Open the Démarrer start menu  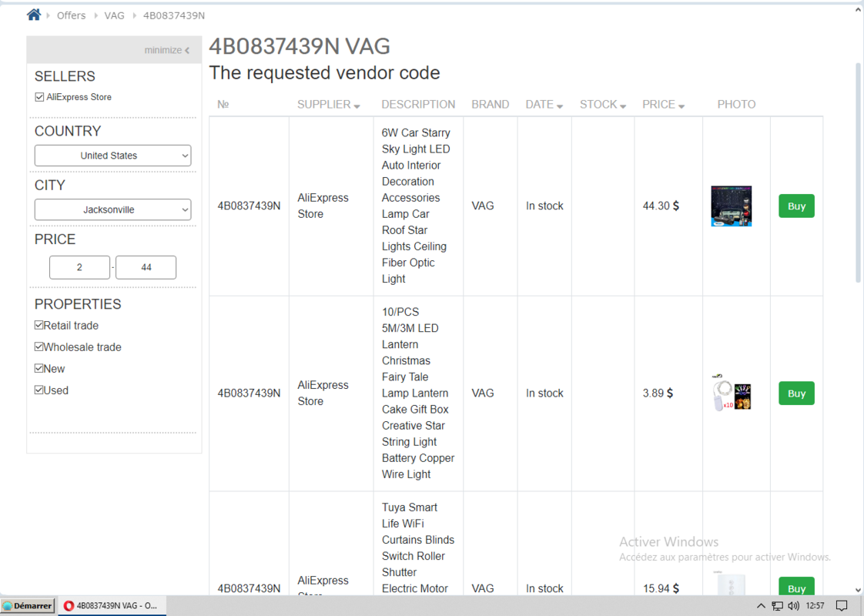pos(28,606)
